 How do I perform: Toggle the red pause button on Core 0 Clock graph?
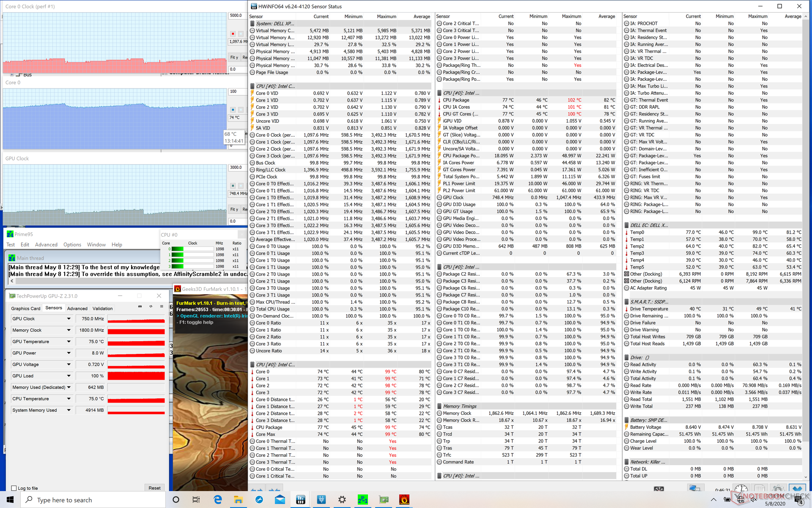click(233, 33)
